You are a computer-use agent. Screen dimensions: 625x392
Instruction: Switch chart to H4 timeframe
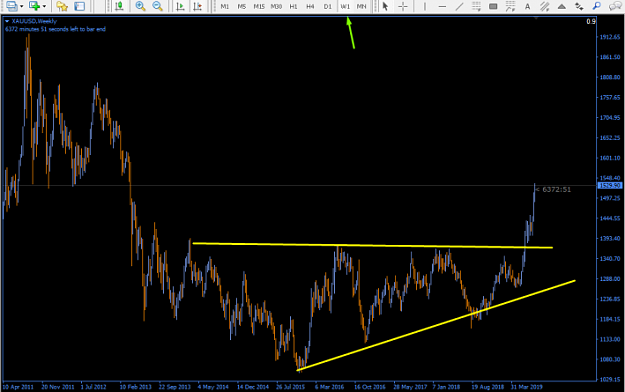tap(310, 6)
